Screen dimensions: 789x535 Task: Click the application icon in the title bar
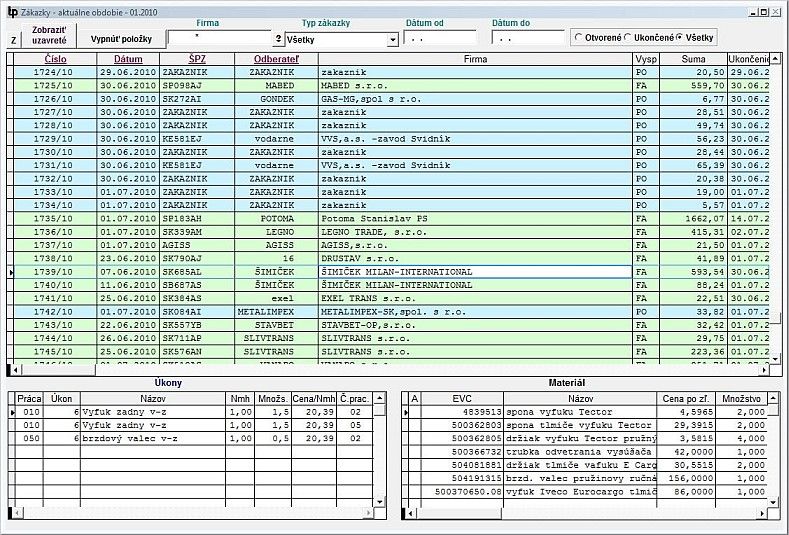point(13,12)
